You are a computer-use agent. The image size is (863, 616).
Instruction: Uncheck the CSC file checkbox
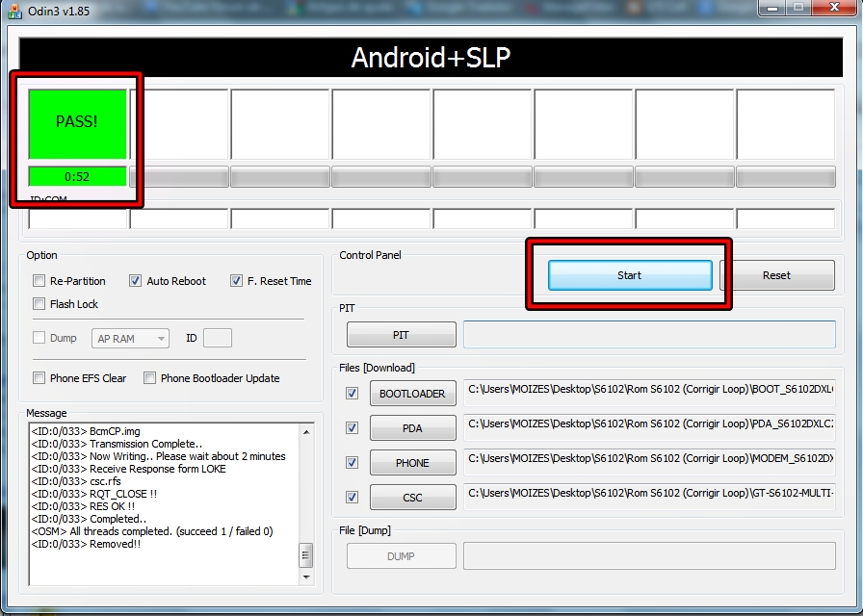(352, 498)
